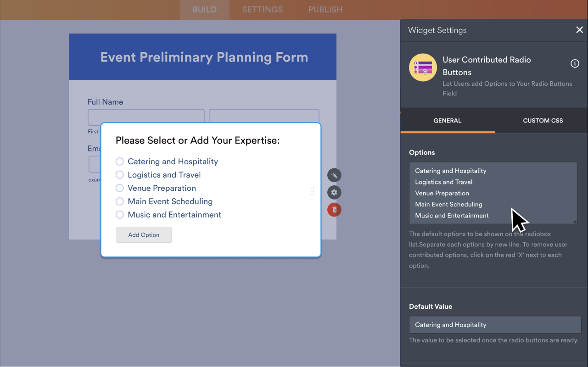Select Main Event Scheduling option

120,201
